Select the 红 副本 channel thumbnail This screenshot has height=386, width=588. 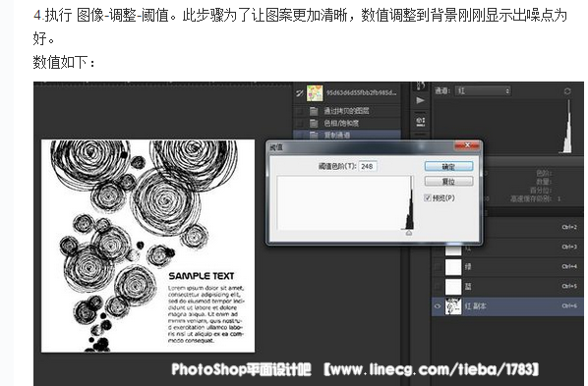tap(453, 306)
